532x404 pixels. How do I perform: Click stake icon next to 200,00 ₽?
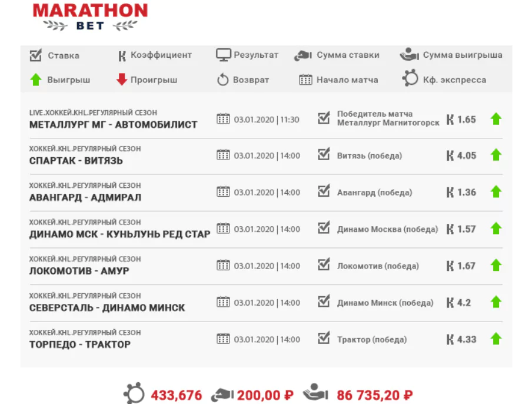(x=222, y=395)
